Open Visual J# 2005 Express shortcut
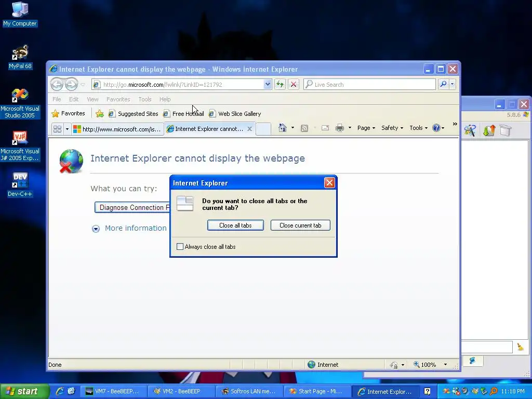532x399 pixels. [20, 146]
